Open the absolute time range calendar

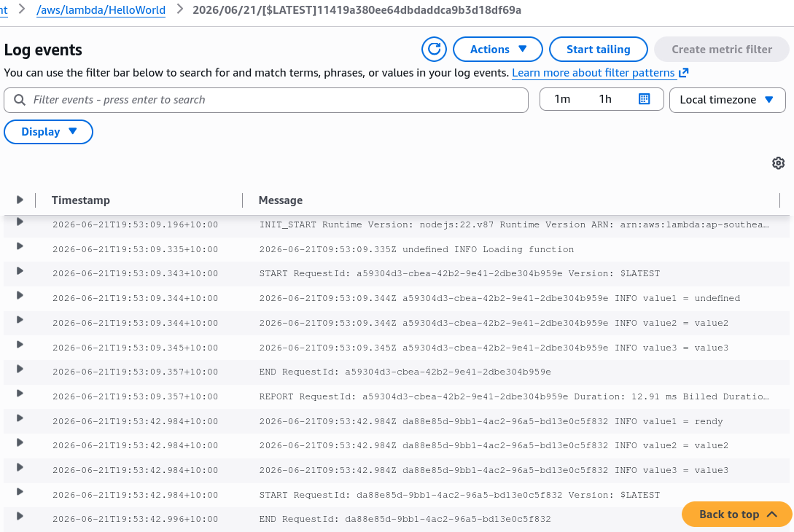coord(644,98)
